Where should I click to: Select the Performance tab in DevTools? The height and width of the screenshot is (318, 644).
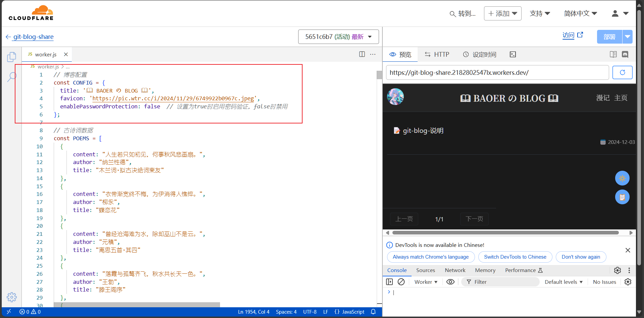click(523, 270)
